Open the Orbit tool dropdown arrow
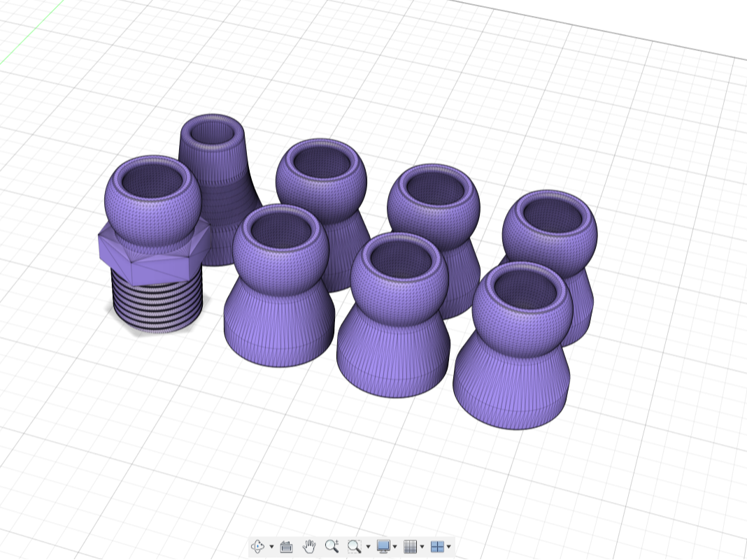 pos(271,547)
